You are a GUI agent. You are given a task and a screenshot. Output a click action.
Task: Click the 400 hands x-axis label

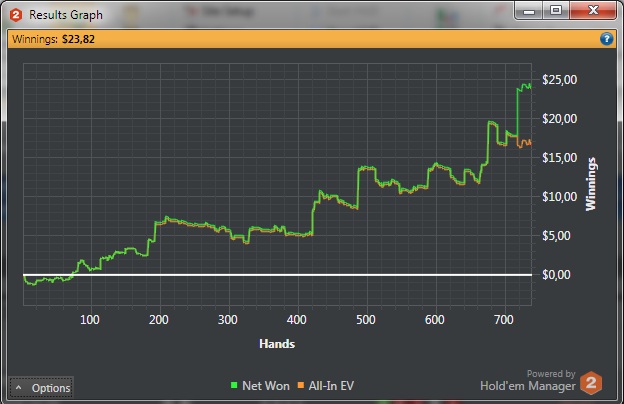297,320
